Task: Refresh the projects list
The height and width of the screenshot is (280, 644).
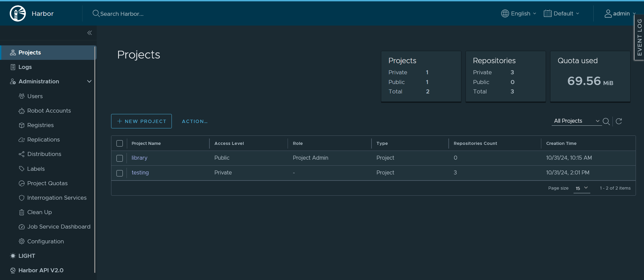Action: (x=619, y=121)
